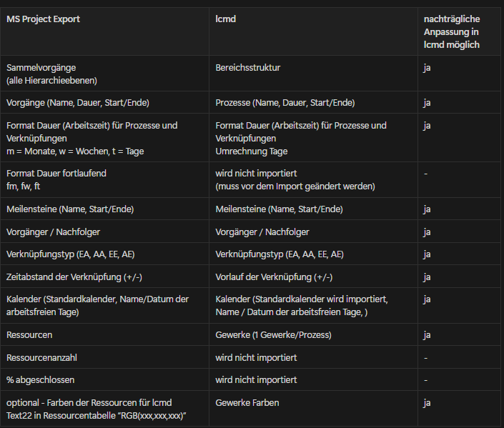This screenshot has width=504, height=428.
Task: Click the 'Gewerke (1 Gewerke/Prozess)' cell
Action: tap(313, 334)
